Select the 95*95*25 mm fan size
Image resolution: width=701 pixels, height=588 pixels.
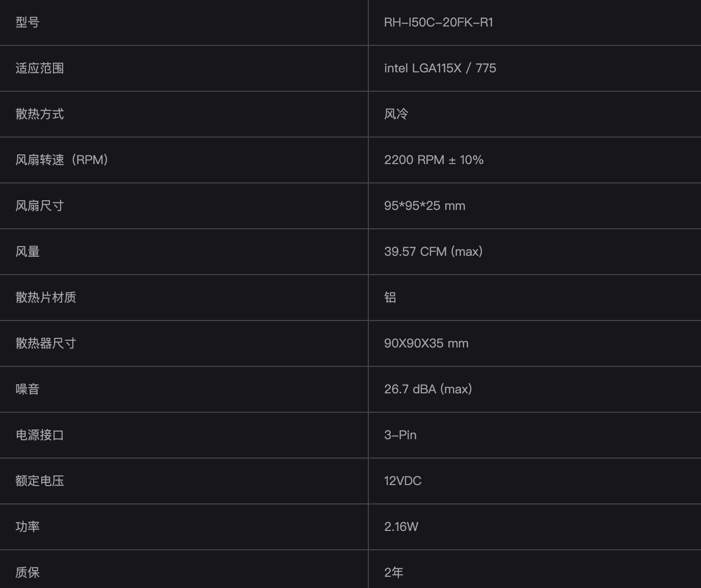tap(424, 206)
